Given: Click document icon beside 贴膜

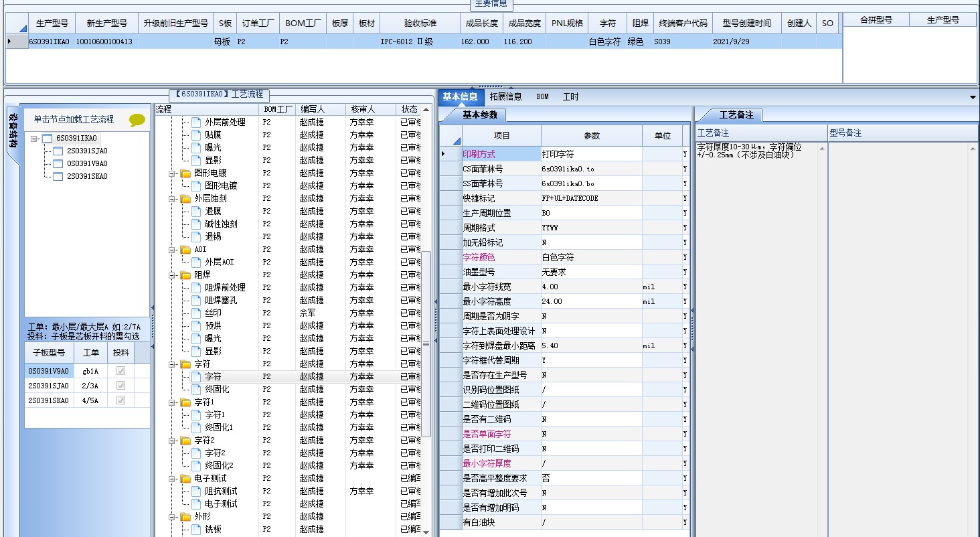Looking at the screenshot, I should coord(196,135).
